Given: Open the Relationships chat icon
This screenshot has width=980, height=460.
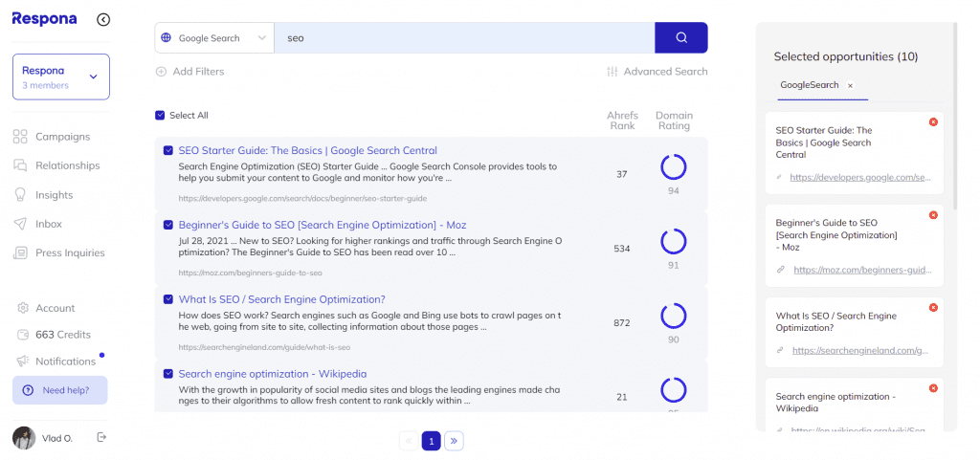Looking at the screenshot, I should click(x=20, y=165).
